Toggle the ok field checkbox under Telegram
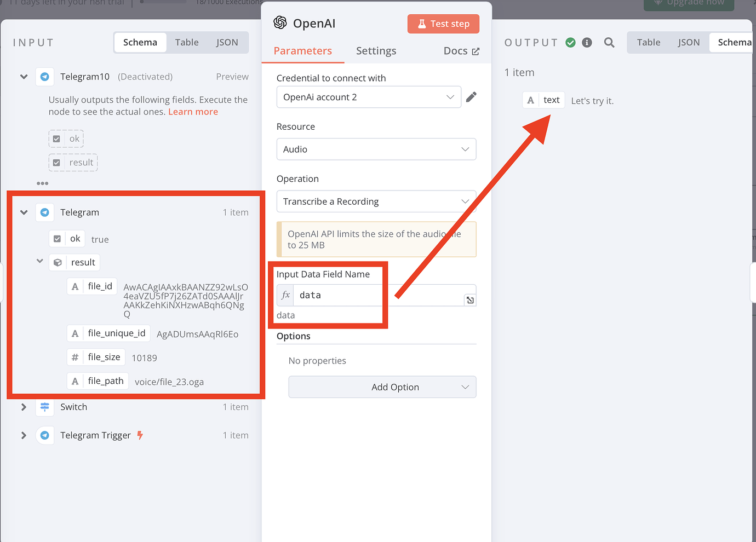 (56, 239)
